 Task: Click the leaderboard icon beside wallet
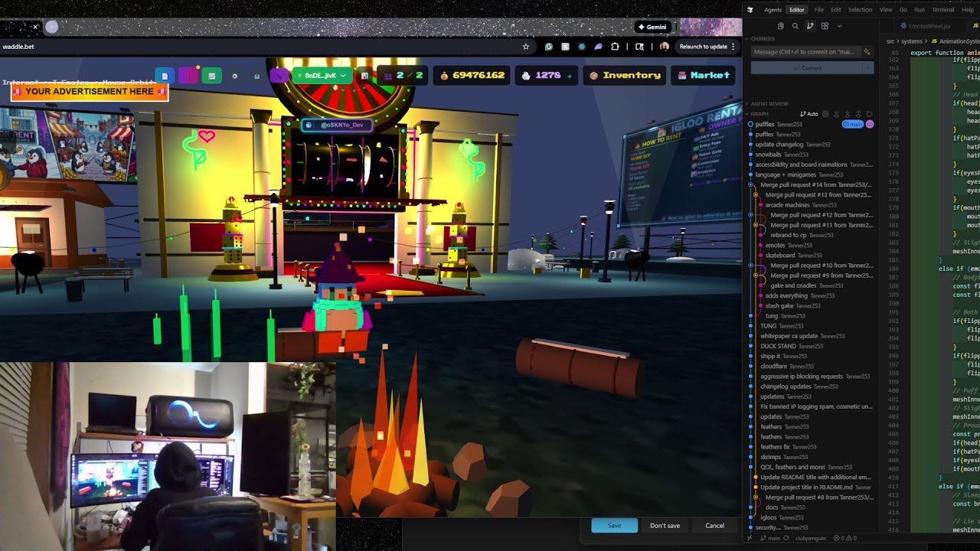tap(364, 76)
